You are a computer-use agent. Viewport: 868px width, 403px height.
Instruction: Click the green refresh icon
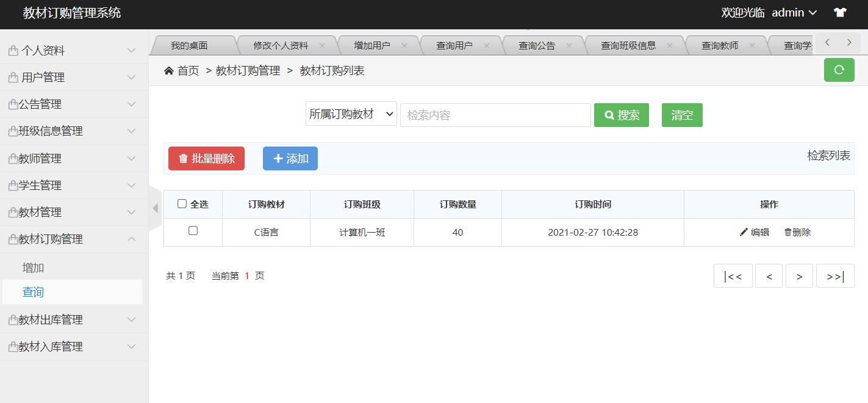[x=839, y=70]
